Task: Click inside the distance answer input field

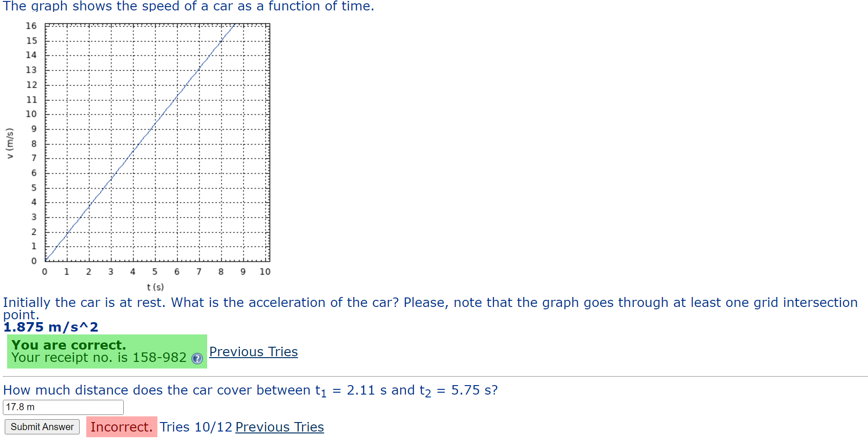Action: [63, 407]
